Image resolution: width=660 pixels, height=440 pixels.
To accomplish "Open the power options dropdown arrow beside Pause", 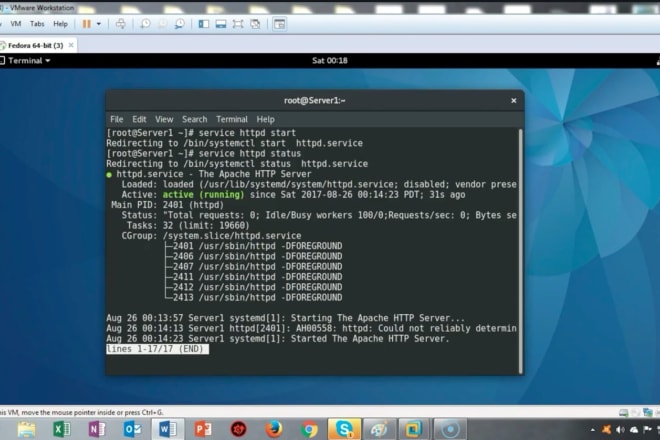I will click(x=98, y=24).
